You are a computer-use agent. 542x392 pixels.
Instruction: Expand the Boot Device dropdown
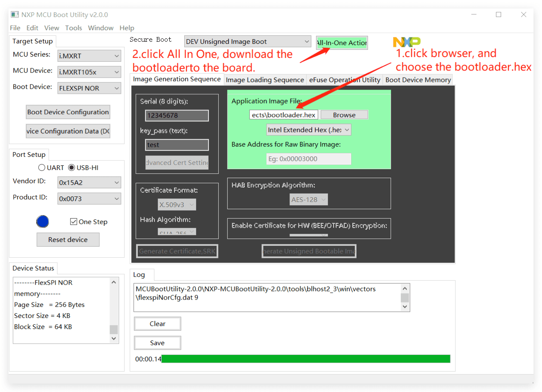89,88
